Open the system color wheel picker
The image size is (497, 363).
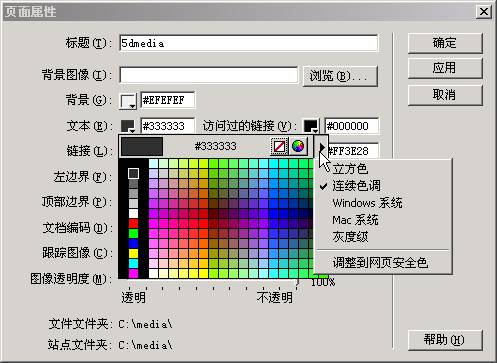(x=298, y=146)
